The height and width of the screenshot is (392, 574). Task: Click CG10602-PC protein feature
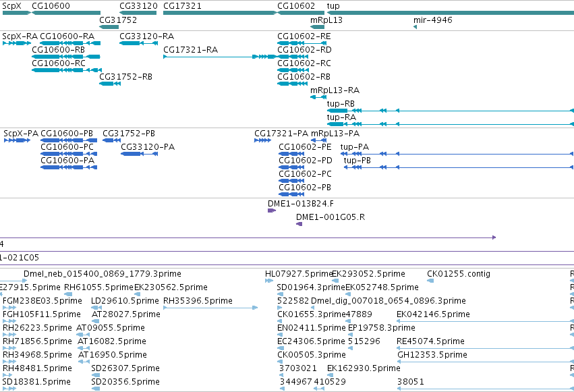(x=292, y=181)
